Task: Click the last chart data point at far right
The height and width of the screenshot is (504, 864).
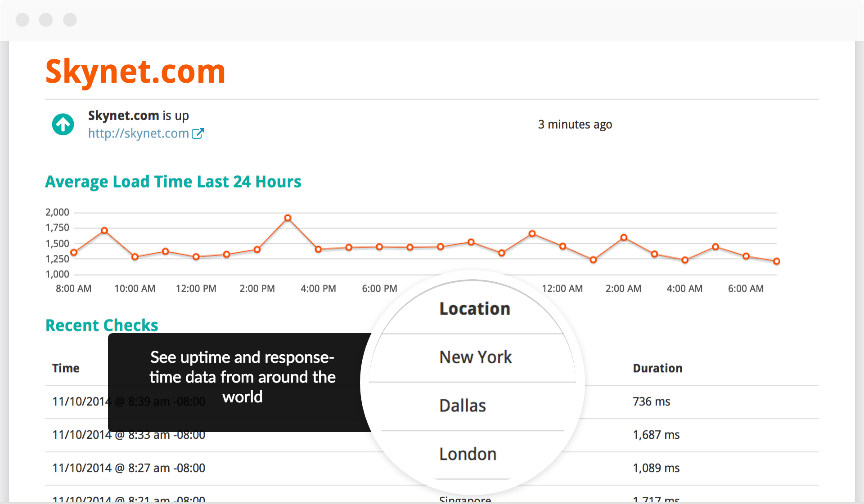Action: click(776, 261)
